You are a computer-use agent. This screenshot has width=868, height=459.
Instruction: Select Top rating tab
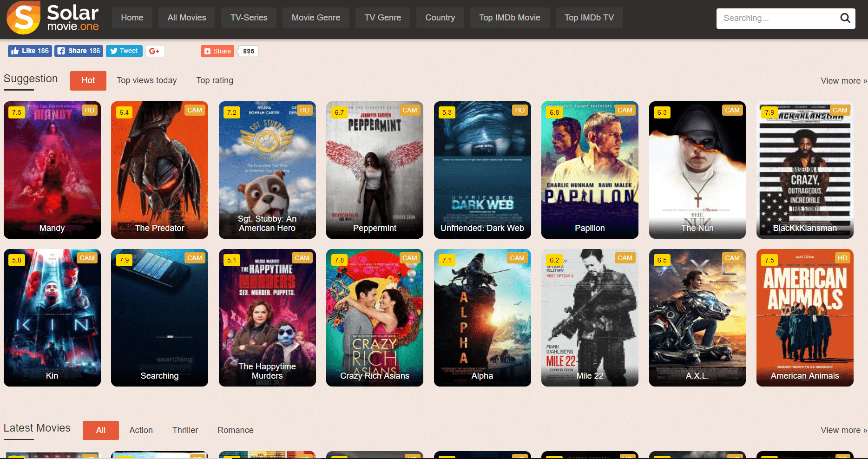(x=215, y=80)
